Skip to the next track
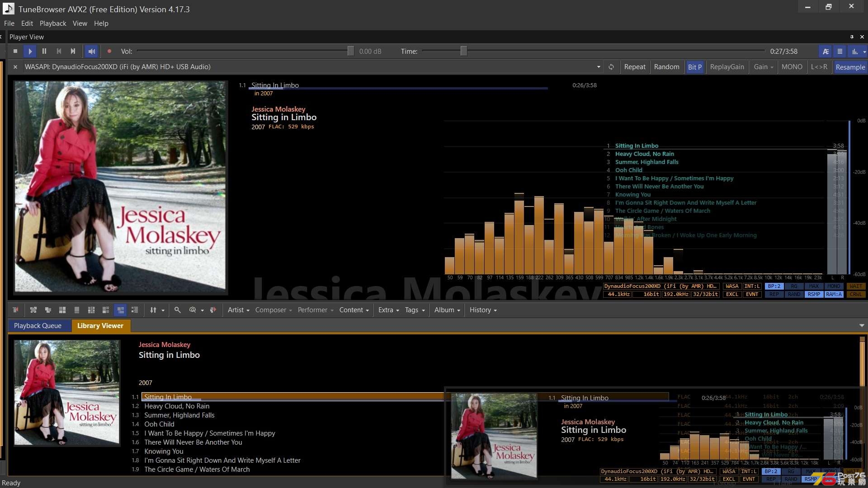Viewport: 868px width, 488px height. 73,52
